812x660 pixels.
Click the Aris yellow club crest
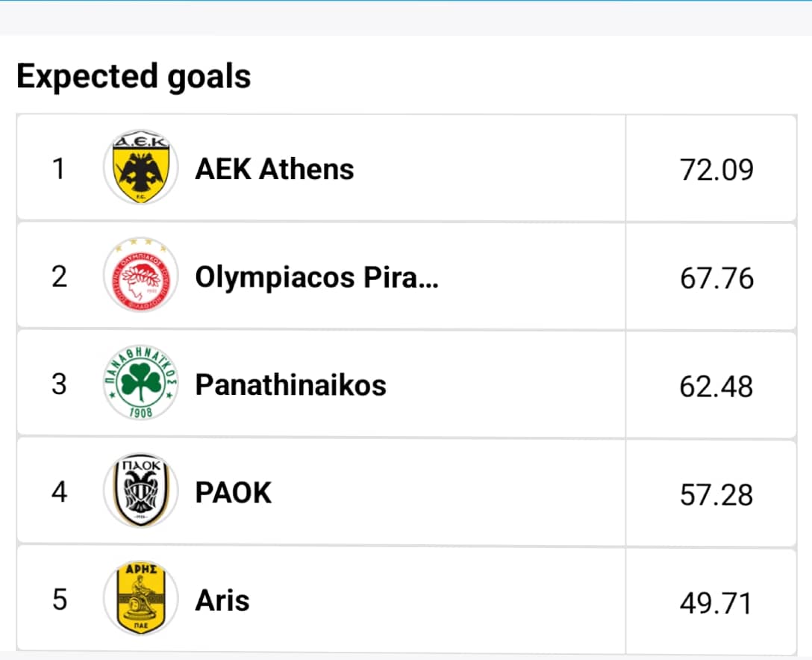point(141,598)
